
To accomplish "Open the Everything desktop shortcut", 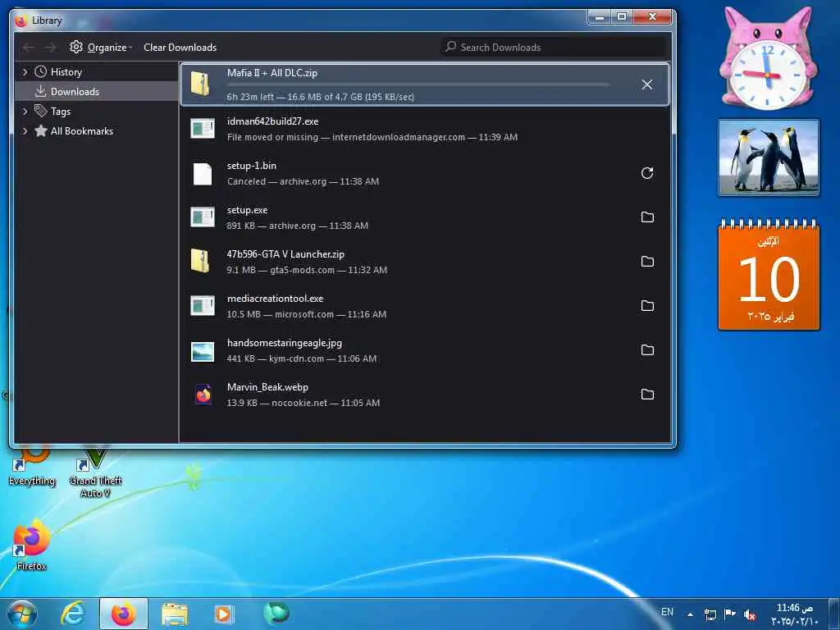I will coord(32,466).
